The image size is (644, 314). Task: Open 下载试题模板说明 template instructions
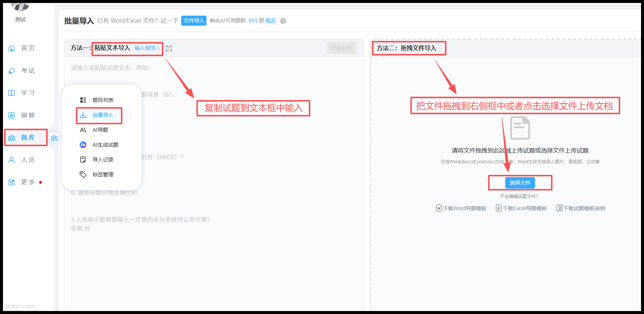(x=581, y=208)
